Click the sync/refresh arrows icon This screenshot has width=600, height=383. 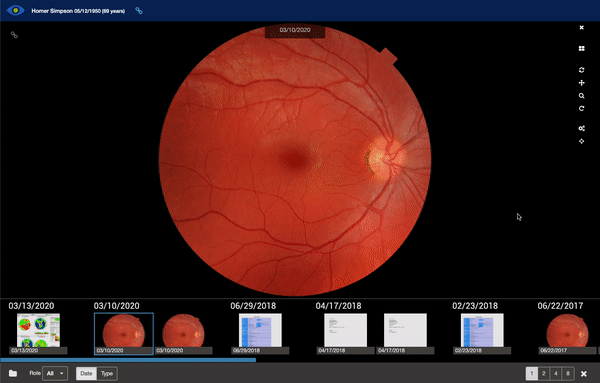581,70
